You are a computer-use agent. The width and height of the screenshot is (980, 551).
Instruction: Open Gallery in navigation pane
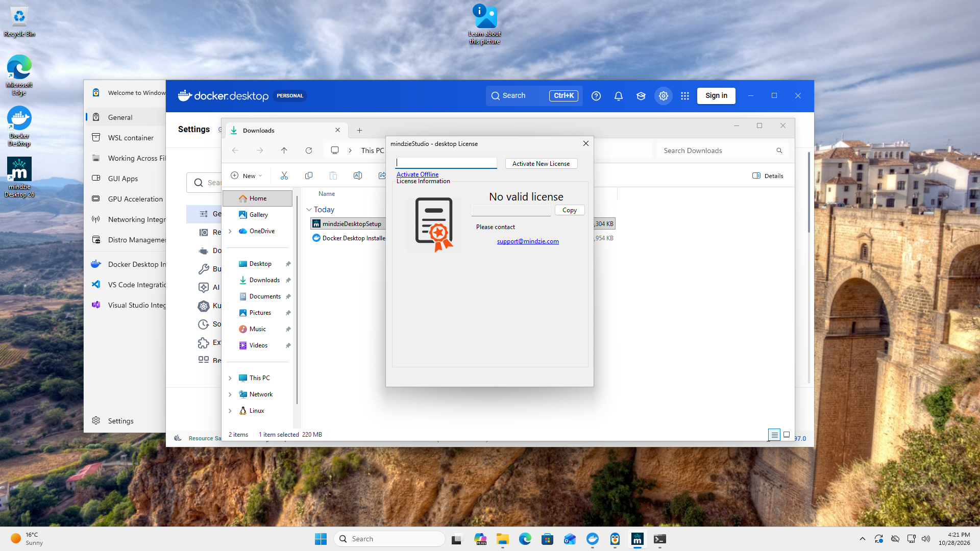pos(258,215)
